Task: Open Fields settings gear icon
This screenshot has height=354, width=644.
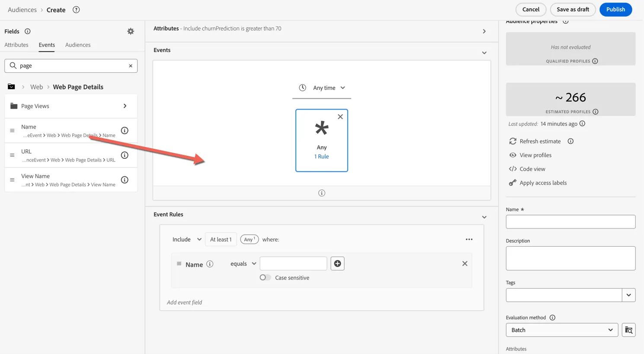Action: coord(131,31)
